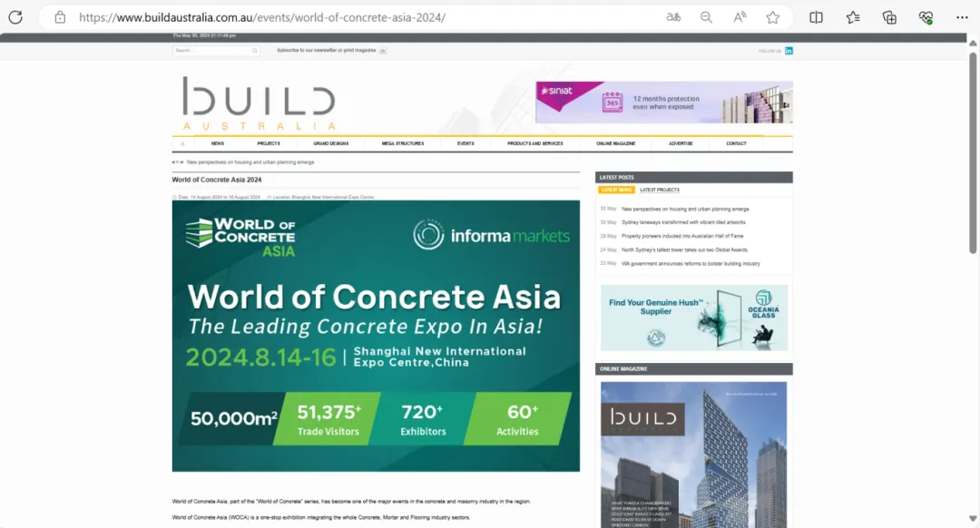Open the ticker headline on housing and urban planning
This screenshot has height=528, width=980.
click(250, 161)
